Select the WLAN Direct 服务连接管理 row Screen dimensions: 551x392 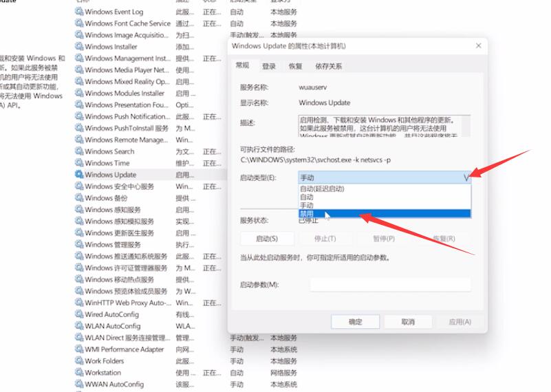pyautogui.click(x=186, y=337)
